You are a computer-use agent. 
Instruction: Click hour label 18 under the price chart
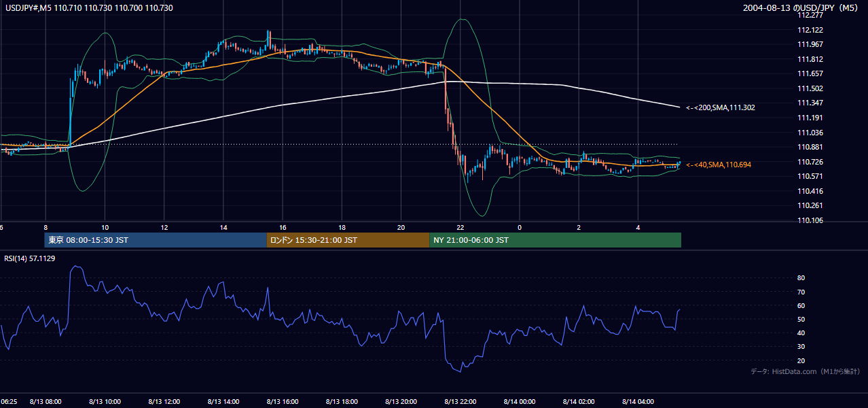pyautogui.click(x=342, y=227)
